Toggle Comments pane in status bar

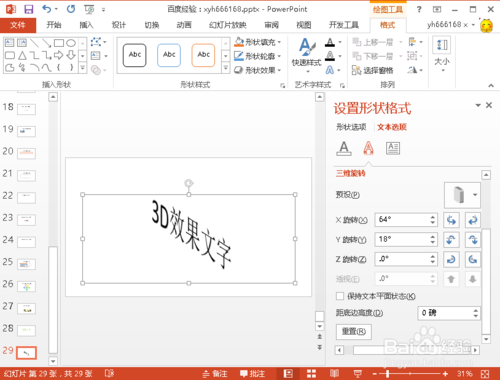tap(253, 374)
